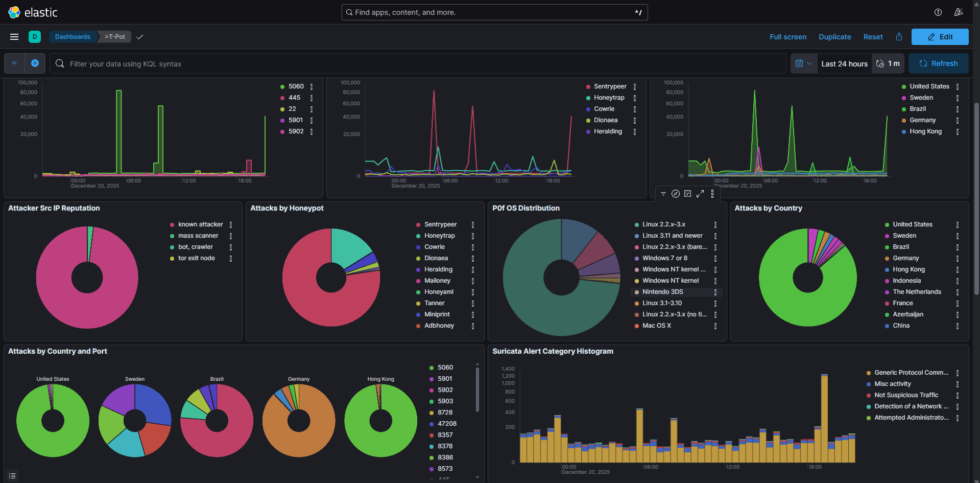Click the panel's Explore in Discover compass icon

tap(675, 194)
